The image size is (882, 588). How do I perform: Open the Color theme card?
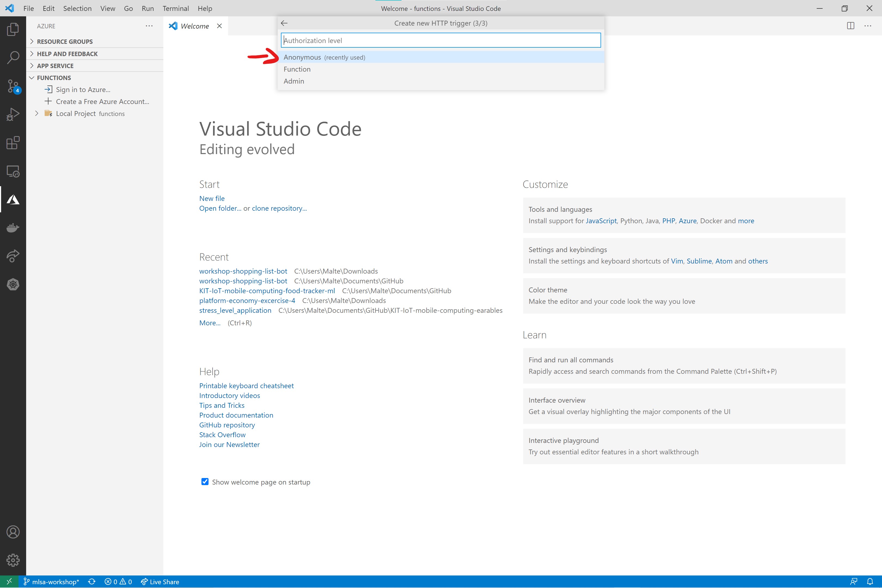(684, 296)
